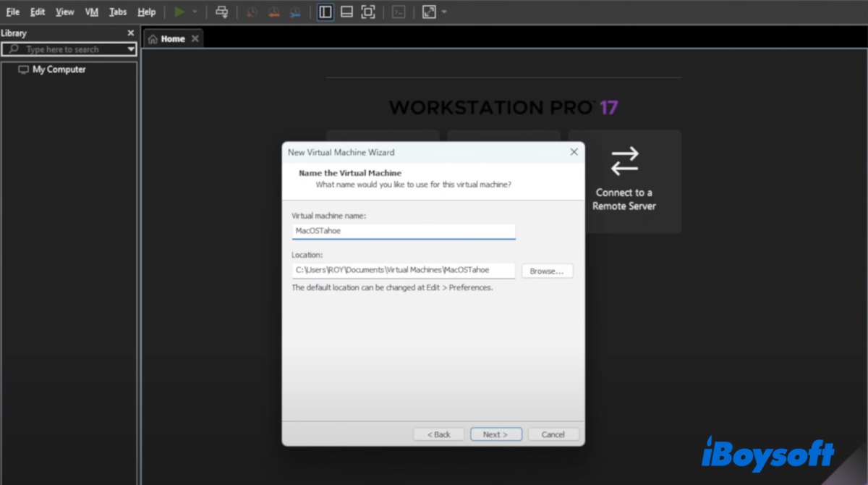
Task: Click the Next button in wizard
Action: coord(495,434)
